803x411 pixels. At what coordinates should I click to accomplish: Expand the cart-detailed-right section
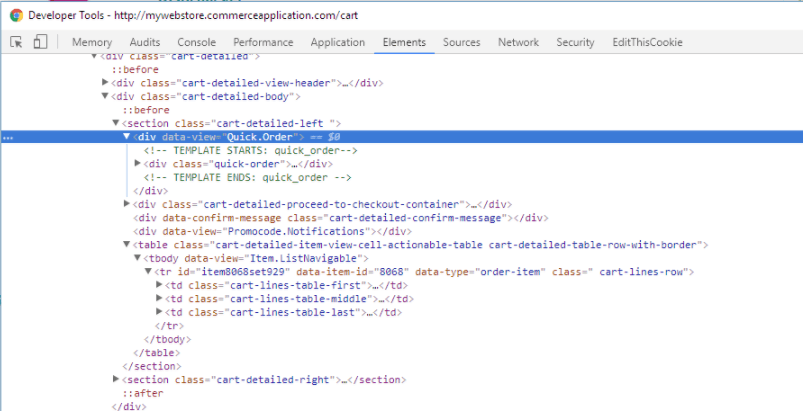click(116, 380)
